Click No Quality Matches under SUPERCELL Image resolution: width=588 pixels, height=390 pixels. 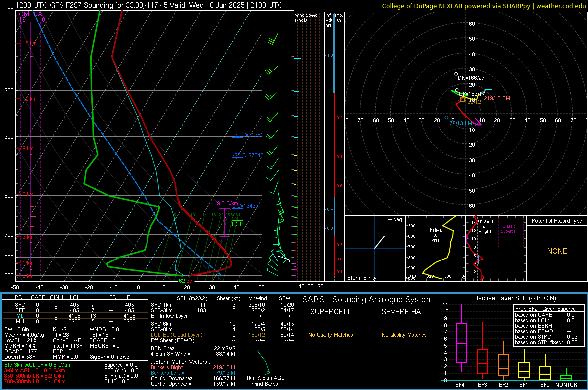tap(331, 335)
